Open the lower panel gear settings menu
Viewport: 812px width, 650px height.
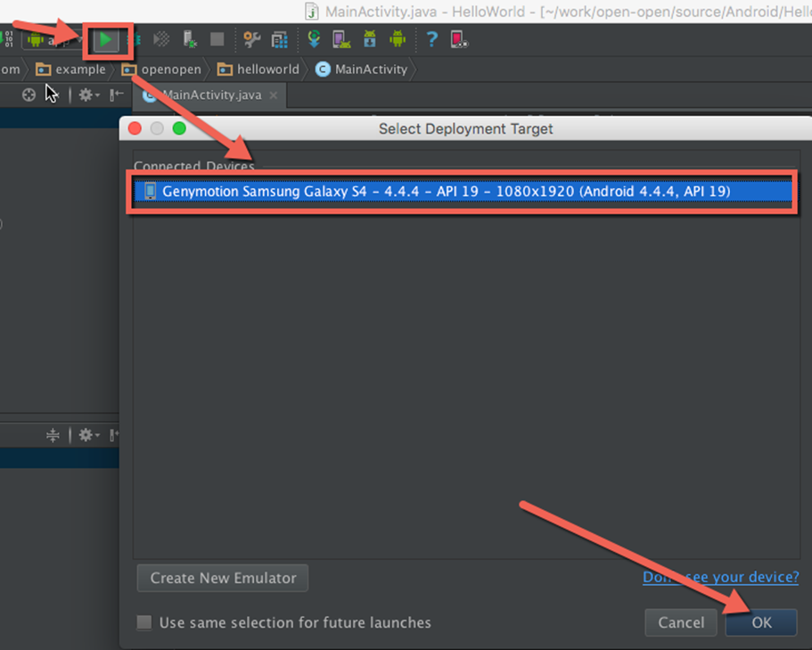[86, 436]
